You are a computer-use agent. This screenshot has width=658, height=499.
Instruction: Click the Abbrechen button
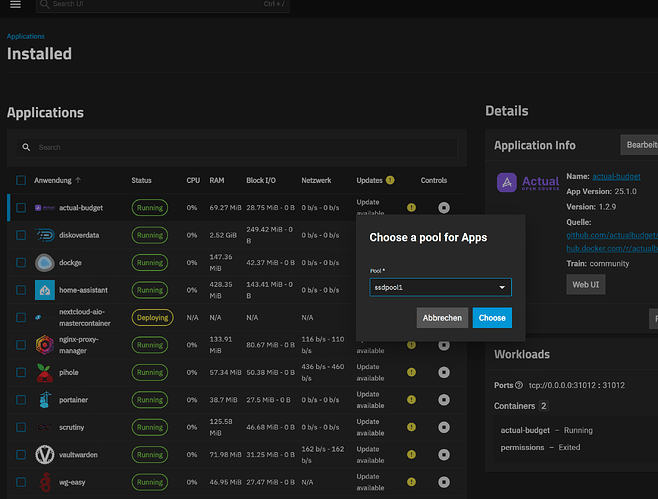tap(442, 318)
